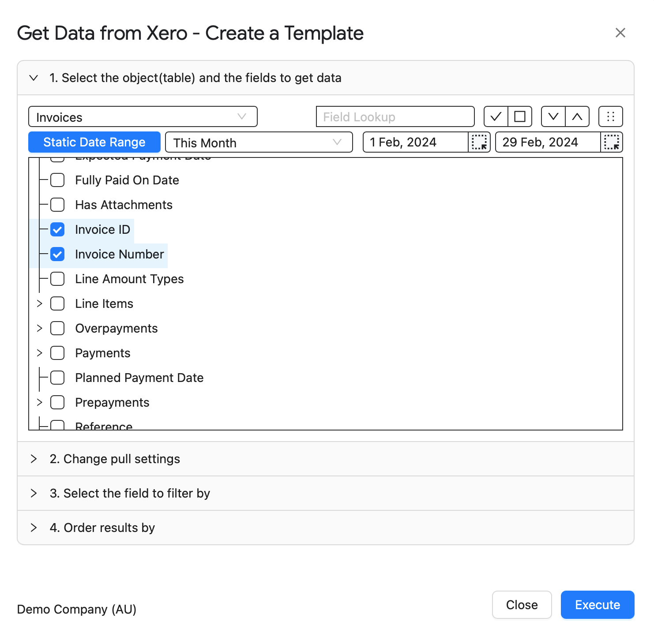Screen dimensions: 654x644
Task: Expand the Overpayments tree node
Action: 40,328
